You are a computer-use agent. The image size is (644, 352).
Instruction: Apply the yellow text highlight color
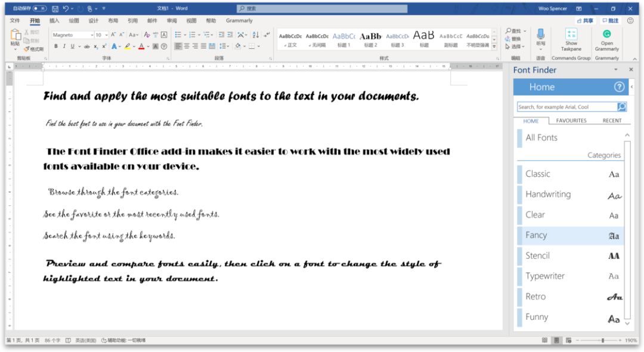tap(128, 47)
